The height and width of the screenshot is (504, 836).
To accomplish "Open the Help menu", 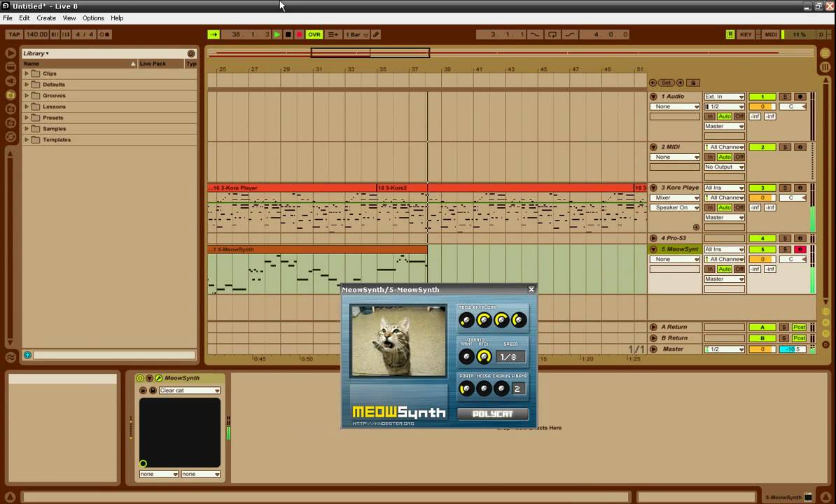I will pos(118,18).
